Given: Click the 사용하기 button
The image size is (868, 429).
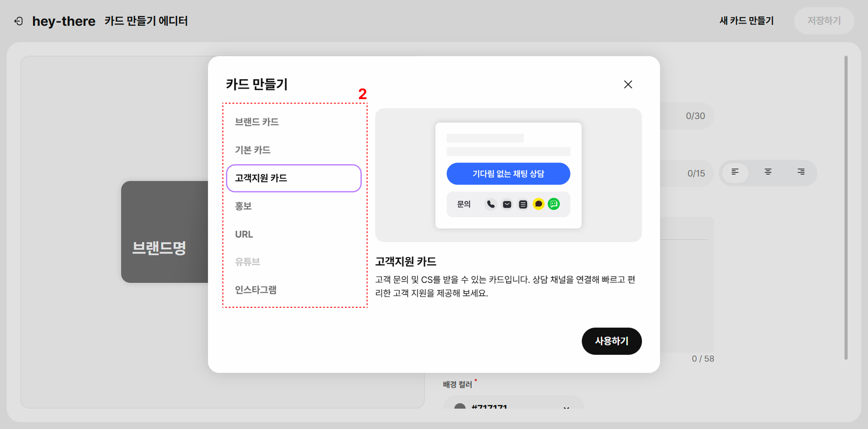Looking at the screenshot, I should coord(612,341).
